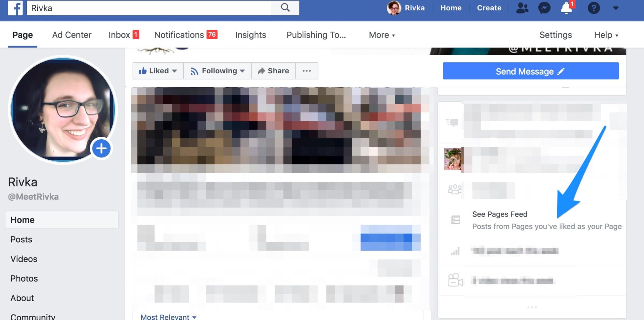Click the Facebook logo icon

(x=15, y=8)
